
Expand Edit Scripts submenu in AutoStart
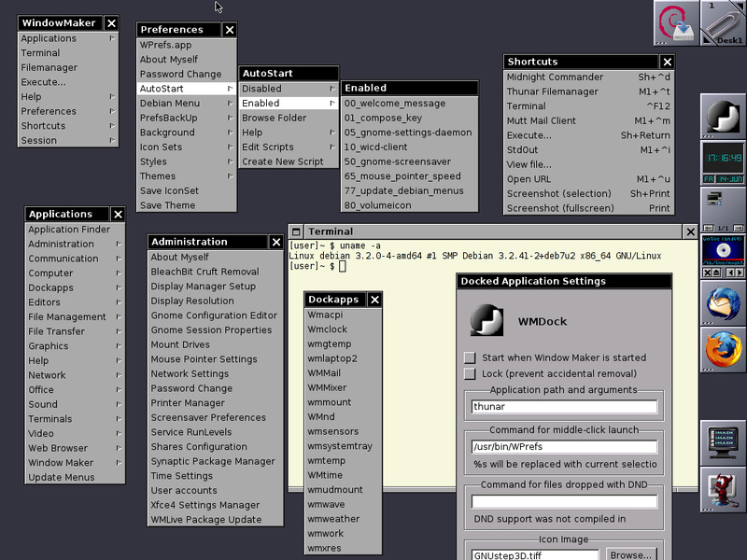point(289,147)
